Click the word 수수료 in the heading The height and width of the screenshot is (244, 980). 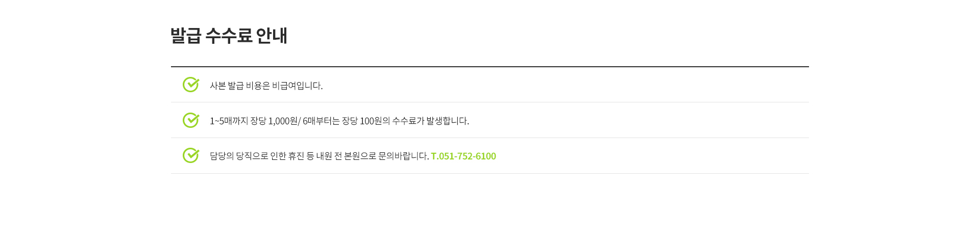coord(229,36)
